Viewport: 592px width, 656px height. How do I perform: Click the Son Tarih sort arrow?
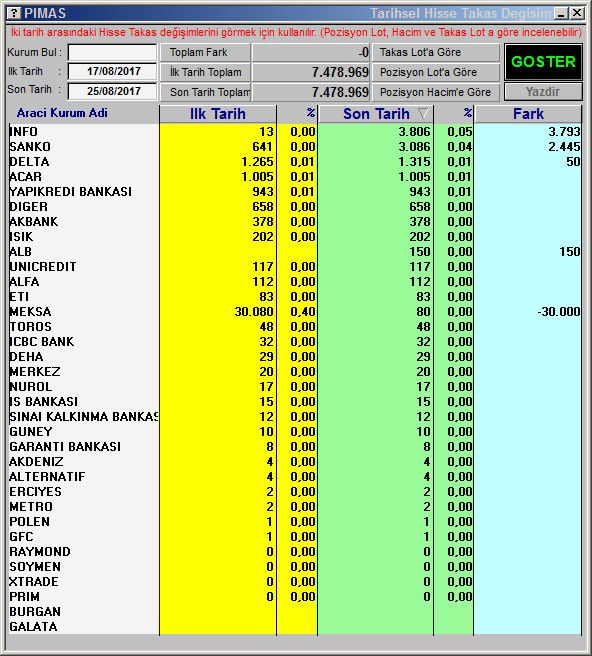(x=423, y=113)
